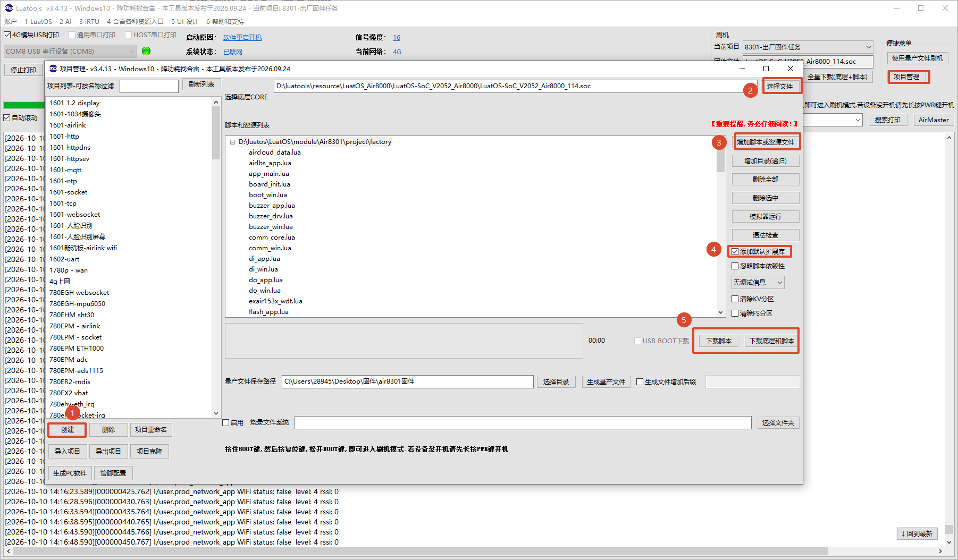Select buzzer_app.lua in the script list
Screen dimensions: 958x560
272,206
